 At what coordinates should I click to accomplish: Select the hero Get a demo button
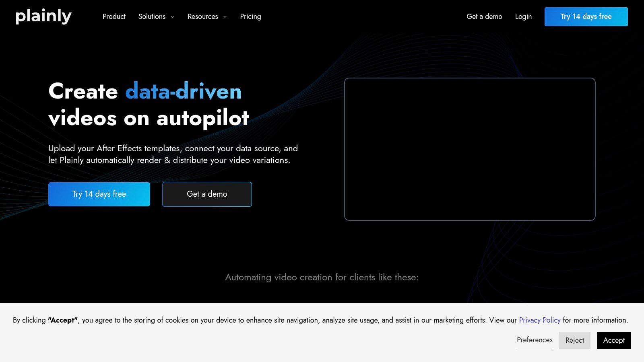pyautogui.click(x=207, y=194)
